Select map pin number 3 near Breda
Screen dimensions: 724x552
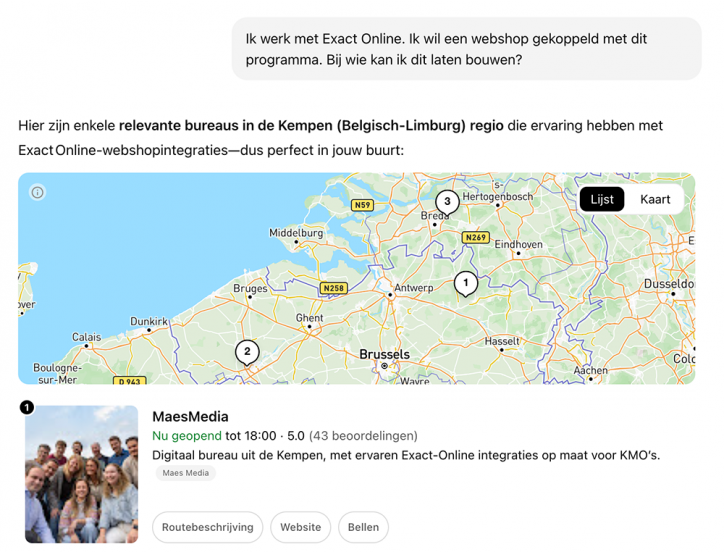coord(447,202)
